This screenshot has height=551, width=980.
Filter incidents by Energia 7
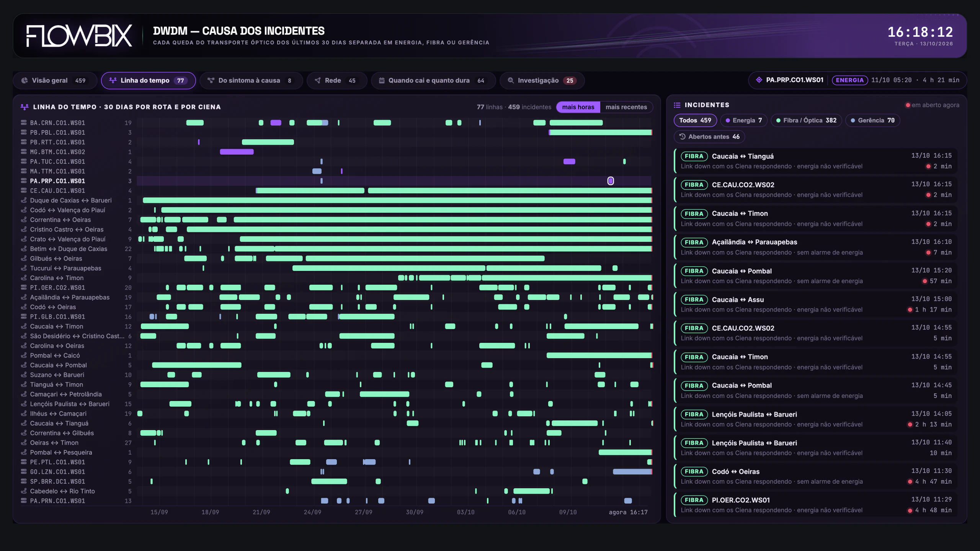743,120
